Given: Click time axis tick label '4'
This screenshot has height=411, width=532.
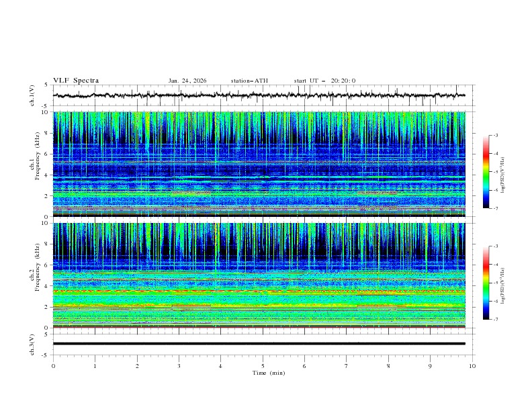Looking at the screenshot, I should (x=220, y=366).
